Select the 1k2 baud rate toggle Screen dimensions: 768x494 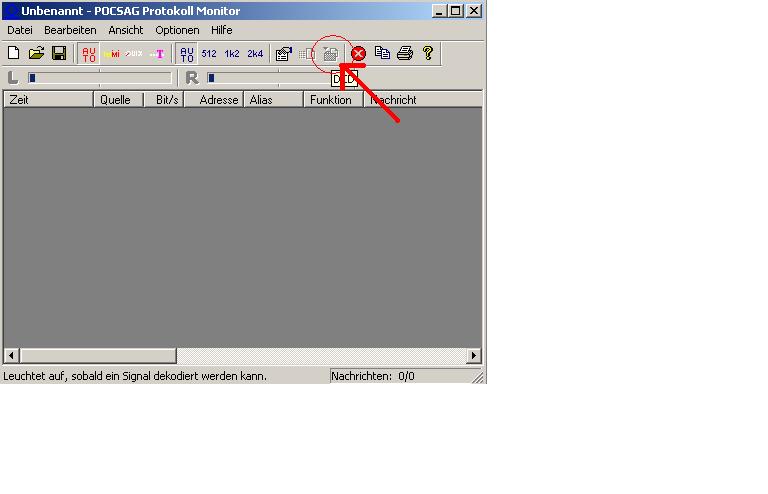232,54
